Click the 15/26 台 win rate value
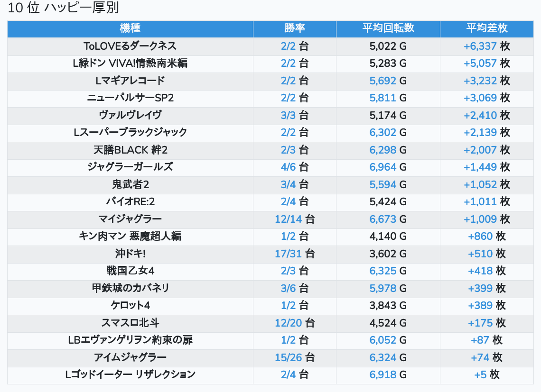Viewport: 541px width, 392px height. [295, 357]
